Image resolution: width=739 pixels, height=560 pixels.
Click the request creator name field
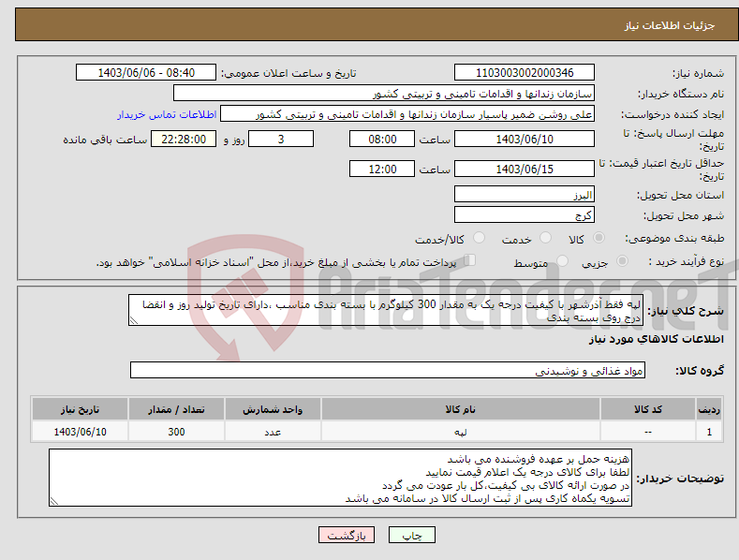(407, 114)
